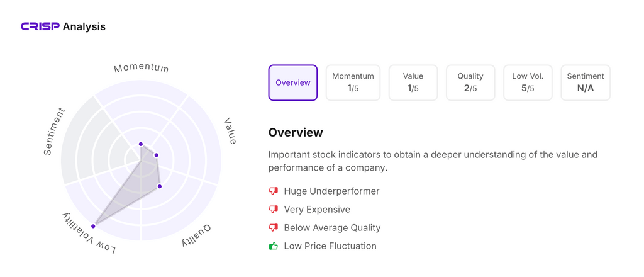Click the Quality radar axis label

coord(197,236)
